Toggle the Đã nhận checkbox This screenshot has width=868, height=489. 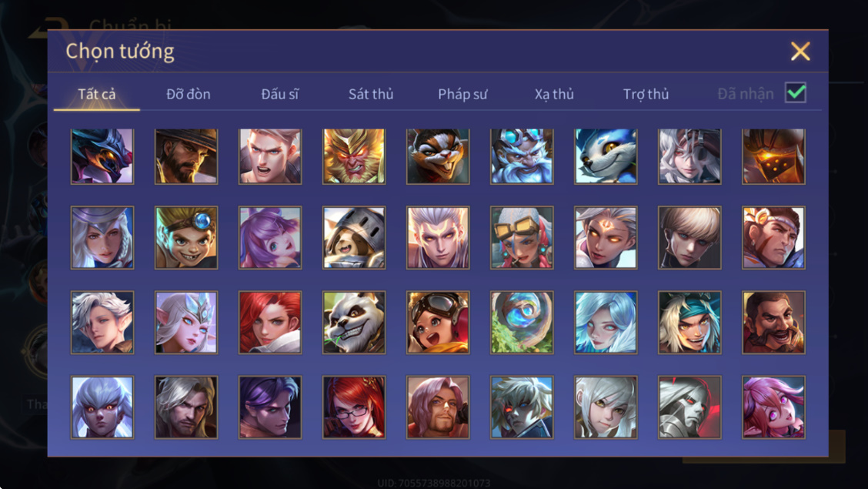tap(796, 92)
